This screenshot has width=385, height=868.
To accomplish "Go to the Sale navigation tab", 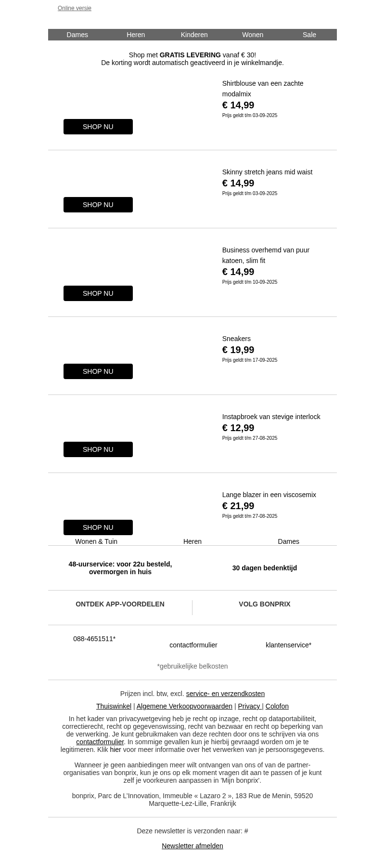I will 309,35.
